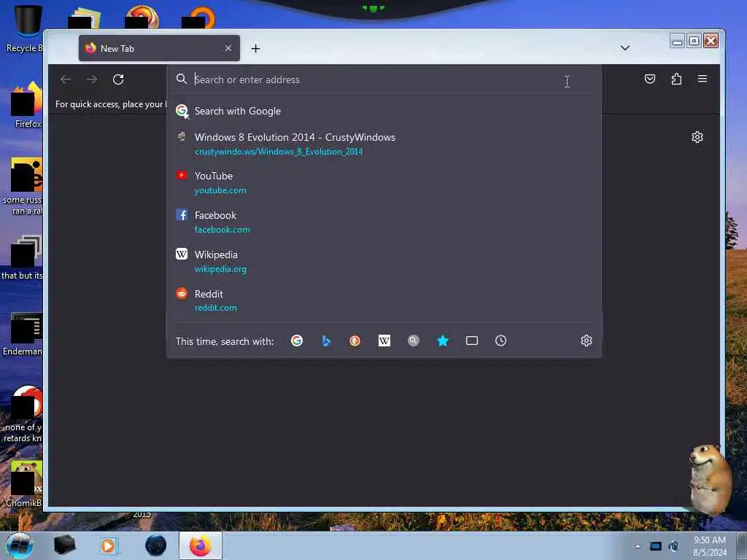This screenshot has width=747, height=560.
Task: Click the magnifier icon in address bar
Action: pos(181,79)
